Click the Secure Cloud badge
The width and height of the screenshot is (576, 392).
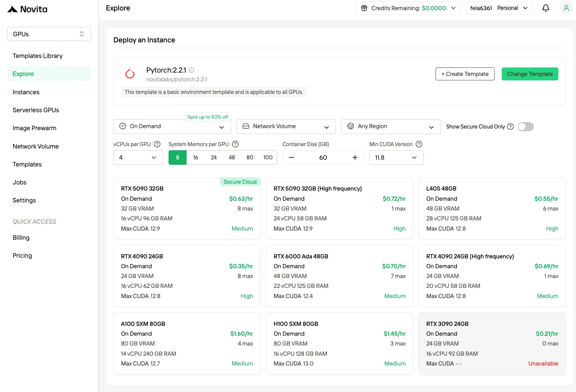[240, 182]
